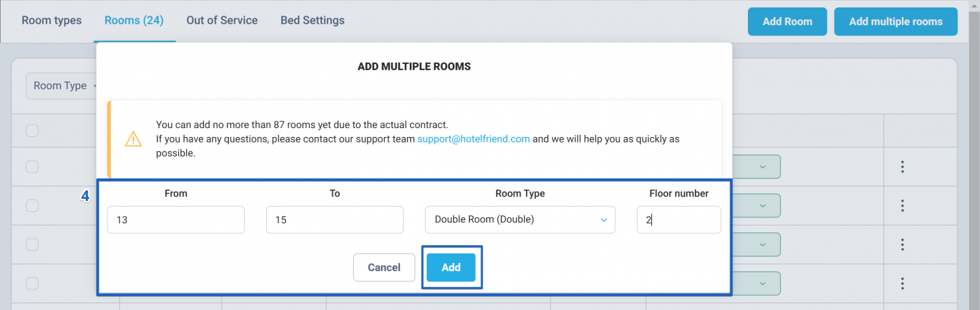Open the Out of Service tab
The height and width of the screenshot is (310, 980).
click(222, 20)
